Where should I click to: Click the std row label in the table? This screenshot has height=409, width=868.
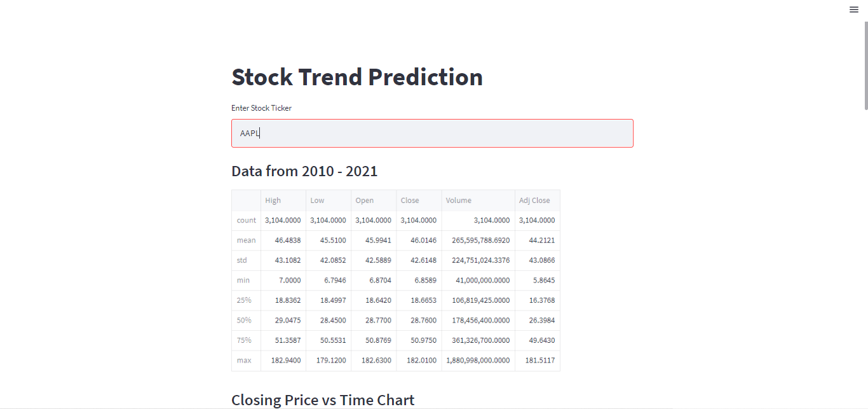click(242, 260)
